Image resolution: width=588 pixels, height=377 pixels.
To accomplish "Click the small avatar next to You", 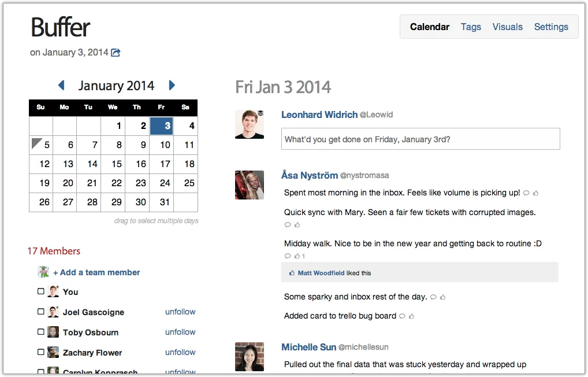I will pos(53,291).
